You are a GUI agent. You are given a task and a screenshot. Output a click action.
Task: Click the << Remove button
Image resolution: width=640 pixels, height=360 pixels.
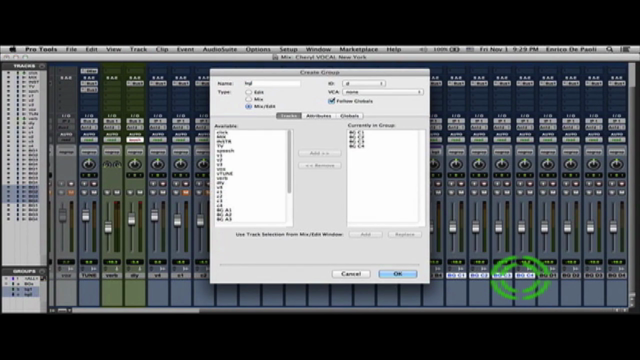pyautogui.click(x=320, y=165)
